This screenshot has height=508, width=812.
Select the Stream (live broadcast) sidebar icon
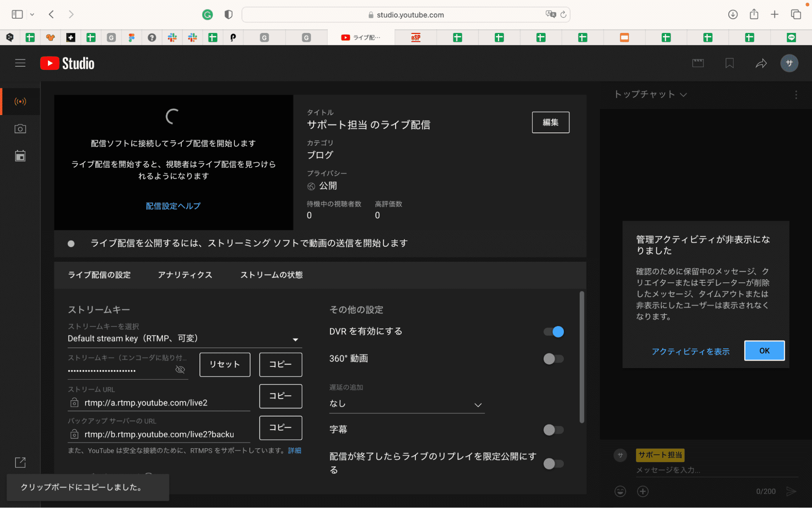pos(20,101)
